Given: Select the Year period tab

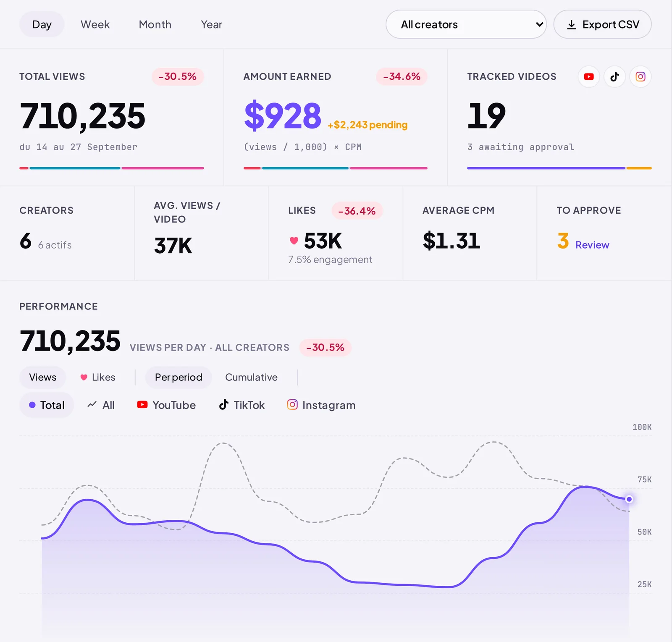Looking at the screenshot, I should 212,24.
